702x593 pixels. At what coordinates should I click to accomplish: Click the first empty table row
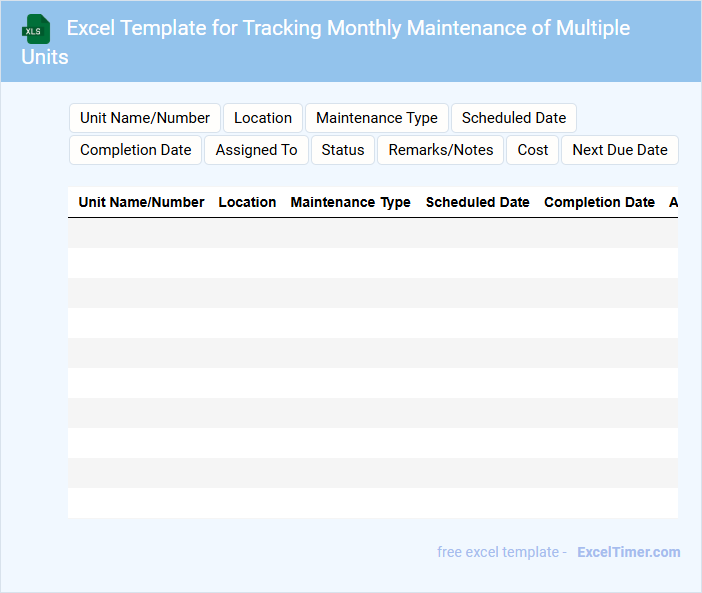(373, 233)
